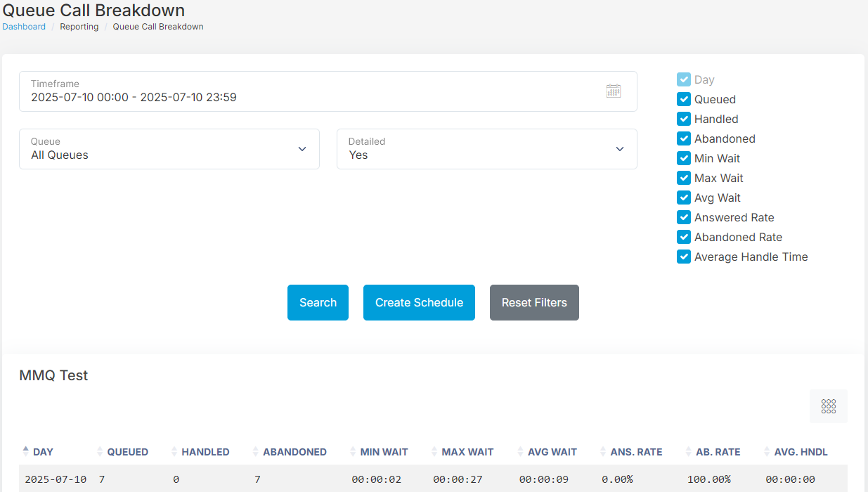The width and height of the screenshot is (868, 492).
Task: Uncheck the Answered Rate checkbox
Action: tap(684, 217)
